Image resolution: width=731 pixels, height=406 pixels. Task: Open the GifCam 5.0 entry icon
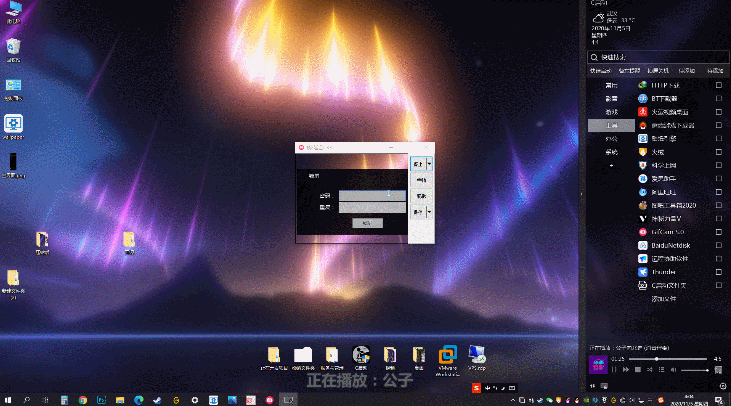pyautogui.click(x=642, y=230)
